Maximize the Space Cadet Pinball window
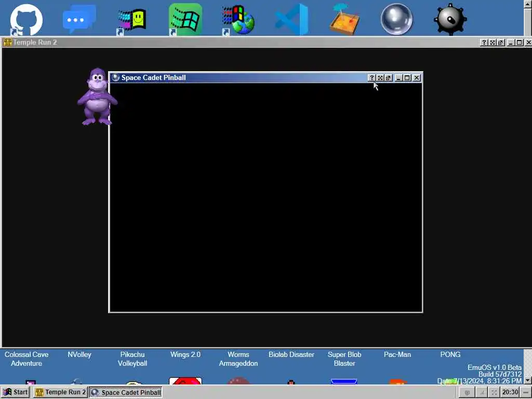This screenshot has width=532, height=399. pos(407,78)
